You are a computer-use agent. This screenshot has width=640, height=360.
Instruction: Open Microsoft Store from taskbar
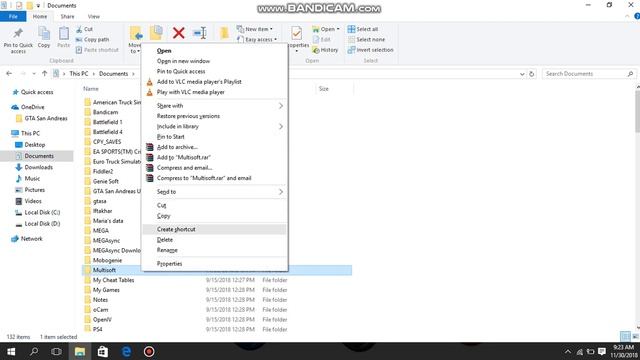point(102,351)
